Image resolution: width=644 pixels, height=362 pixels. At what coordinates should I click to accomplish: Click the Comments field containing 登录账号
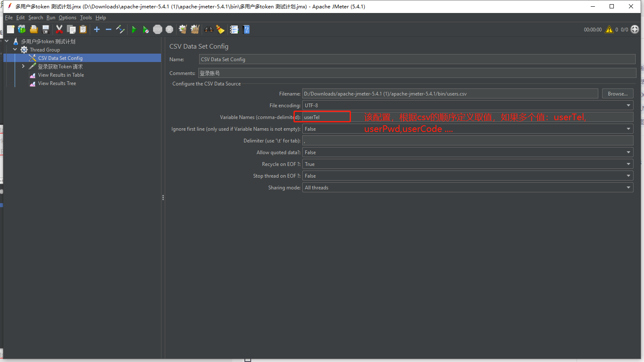[x=417, y=73]
